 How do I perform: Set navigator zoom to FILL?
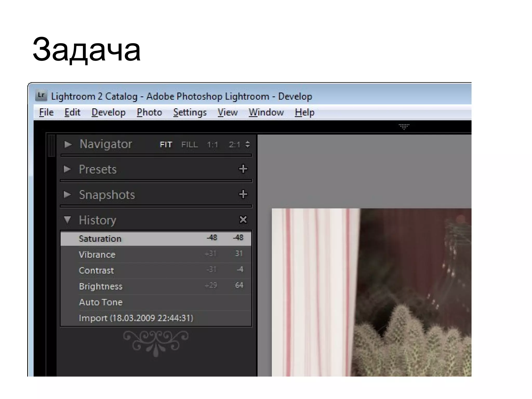click(x=190, y=144)
